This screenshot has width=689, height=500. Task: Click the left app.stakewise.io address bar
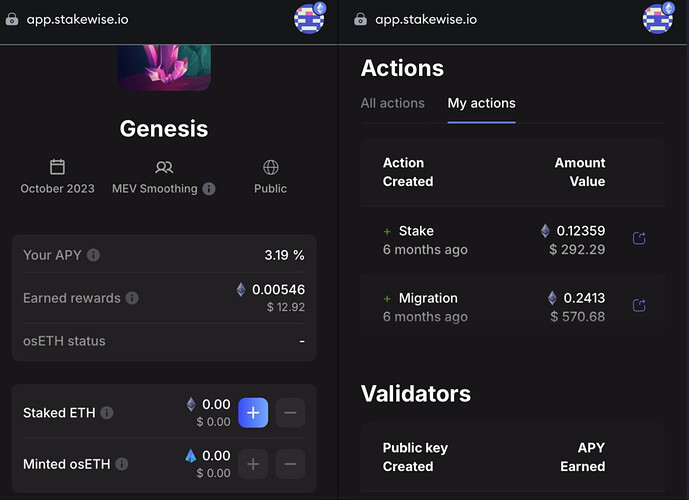[77, 19]
